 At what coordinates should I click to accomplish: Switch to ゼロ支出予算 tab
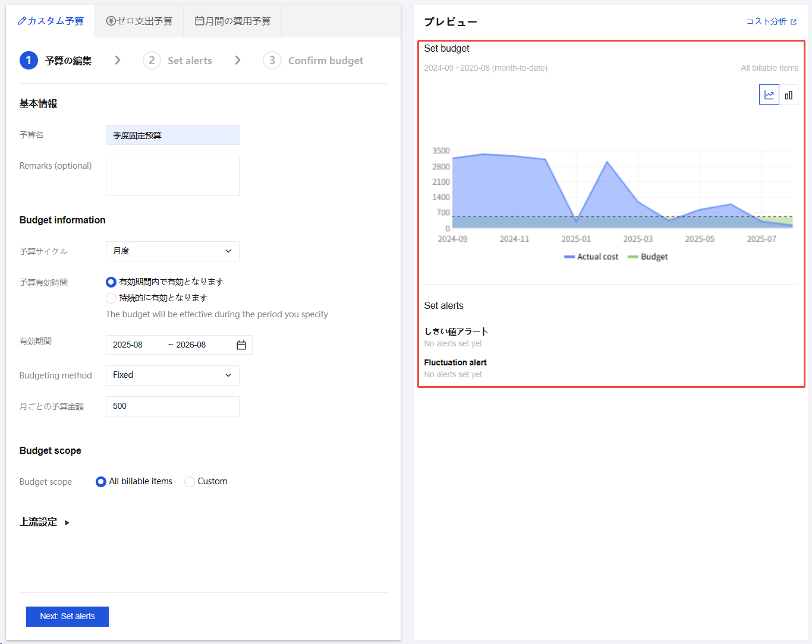pyautogui.click(x=139, y=21)
